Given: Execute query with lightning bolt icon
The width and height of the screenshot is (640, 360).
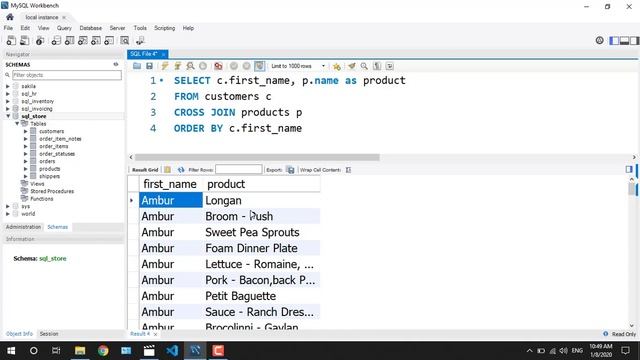Looking at the screenshot, I should 164,66.
